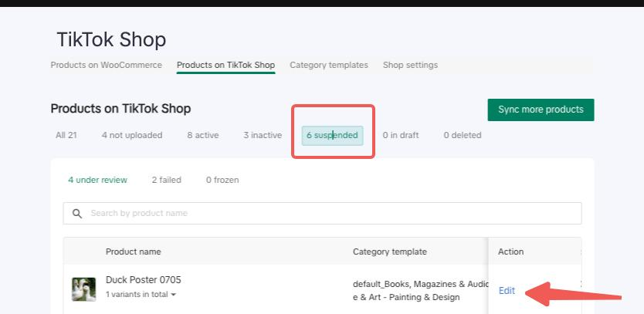Select the 6 suspended filter

(x=332, y=136)
